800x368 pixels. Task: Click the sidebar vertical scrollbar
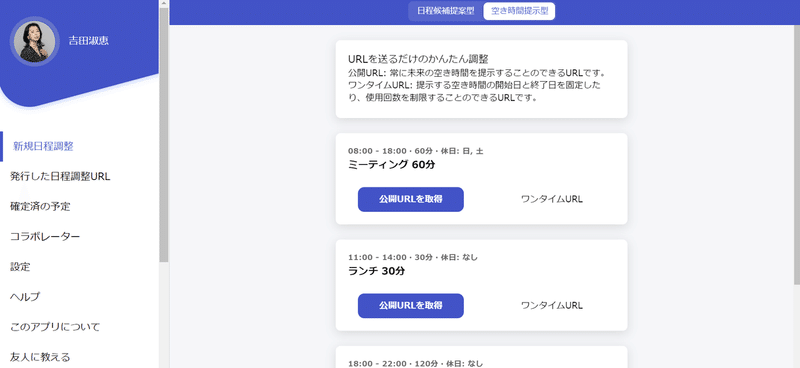click(164, 135)
